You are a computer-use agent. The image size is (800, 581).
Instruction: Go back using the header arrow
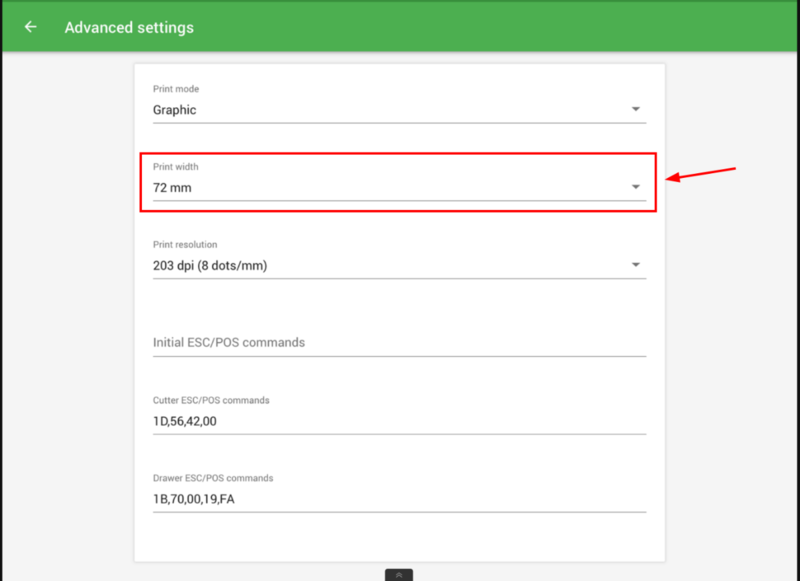[30, 27]
